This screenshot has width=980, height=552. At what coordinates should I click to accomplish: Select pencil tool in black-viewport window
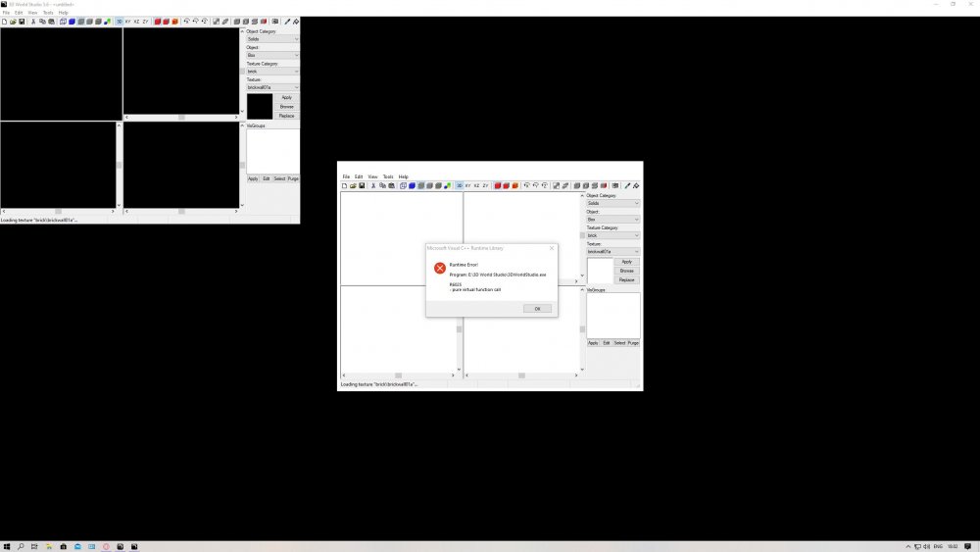pyautogui.click(x=287, y=22)
